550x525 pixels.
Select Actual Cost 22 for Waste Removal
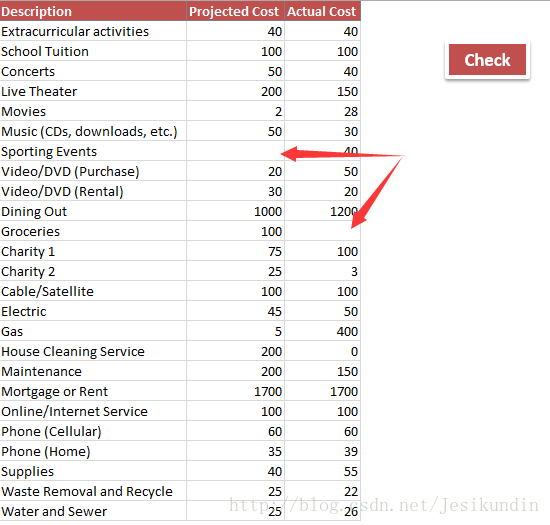pyautogui.click(x=322, y=491)
